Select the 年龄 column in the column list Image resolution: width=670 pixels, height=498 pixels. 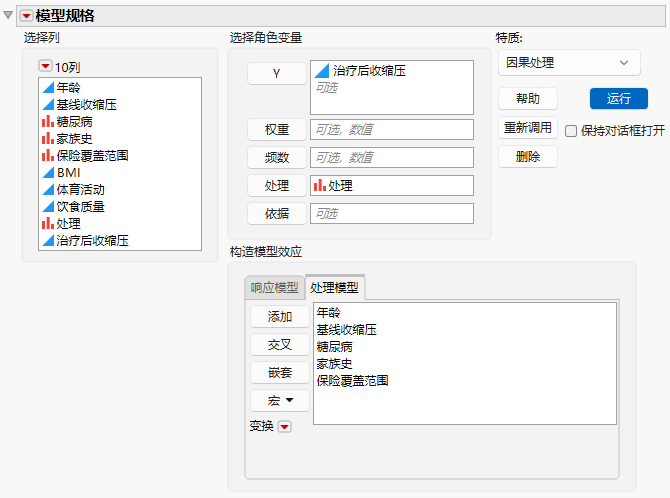[x=68, y=88]
